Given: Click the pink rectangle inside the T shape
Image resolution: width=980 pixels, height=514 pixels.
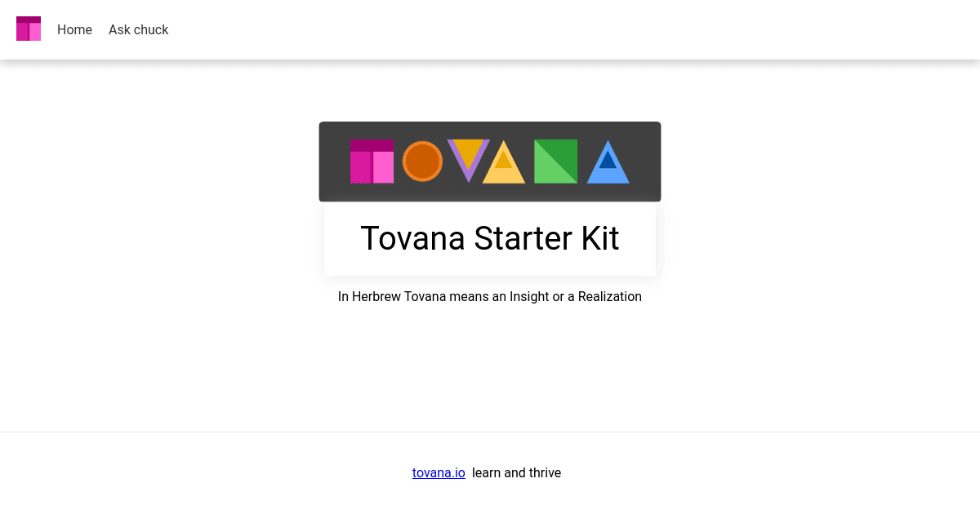Looking at the screenshot, I should tap(384, 167).
